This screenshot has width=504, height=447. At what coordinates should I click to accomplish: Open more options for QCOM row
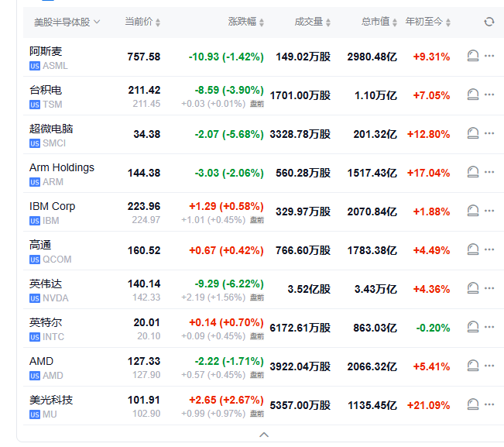coord(489,249)
